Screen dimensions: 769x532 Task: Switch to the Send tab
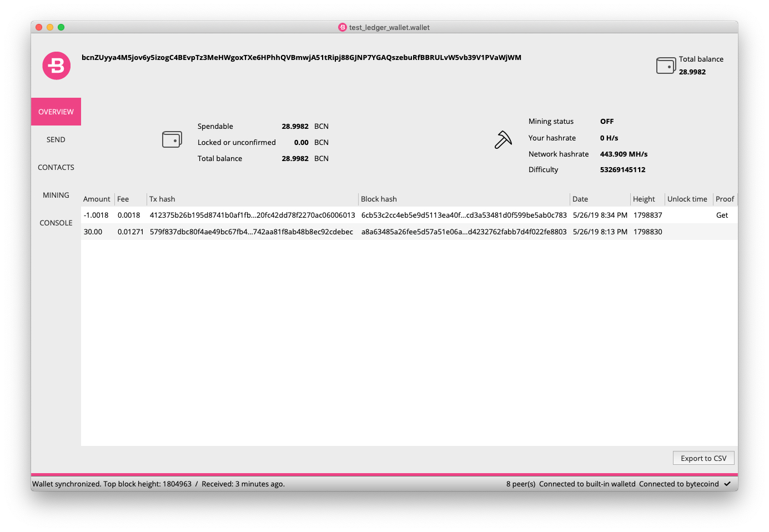56,139
